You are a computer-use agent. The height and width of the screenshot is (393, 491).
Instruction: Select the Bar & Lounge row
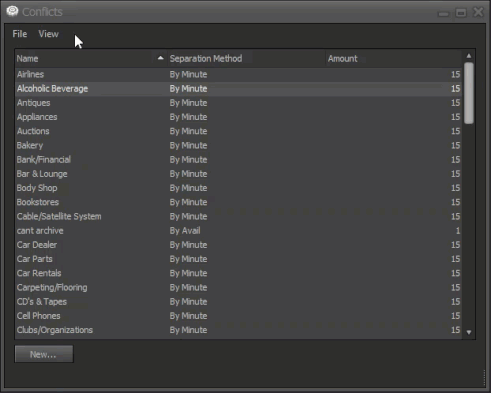pyautogui.click(x=238, y=174)
